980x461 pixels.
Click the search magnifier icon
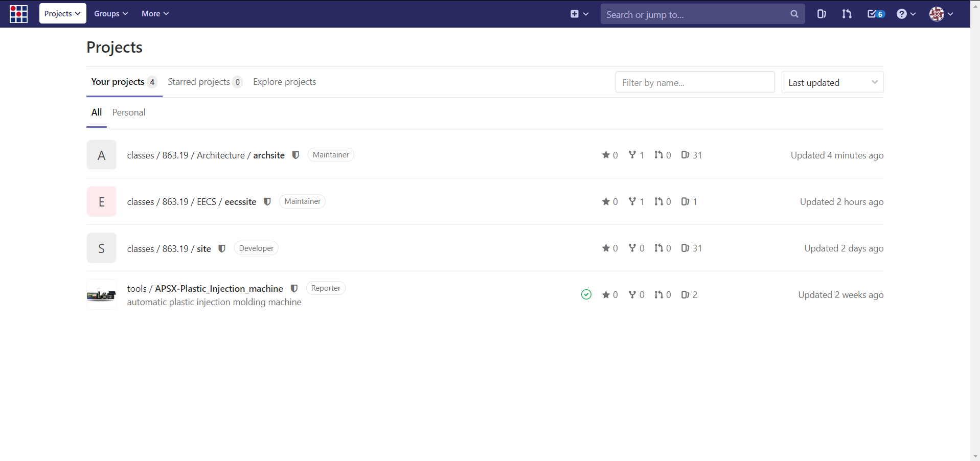pos(794,14)
